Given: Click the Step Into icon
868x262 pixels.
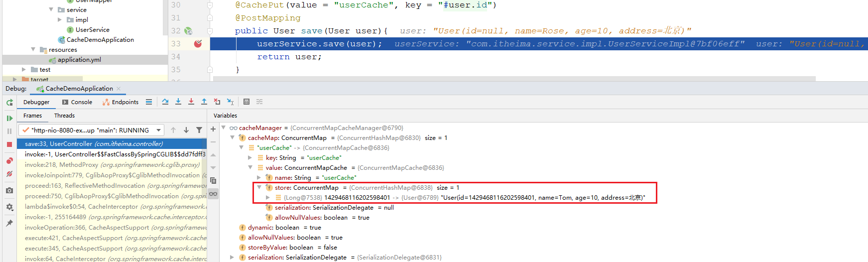Looking at the screenshot, I should (x=178, y=102).
